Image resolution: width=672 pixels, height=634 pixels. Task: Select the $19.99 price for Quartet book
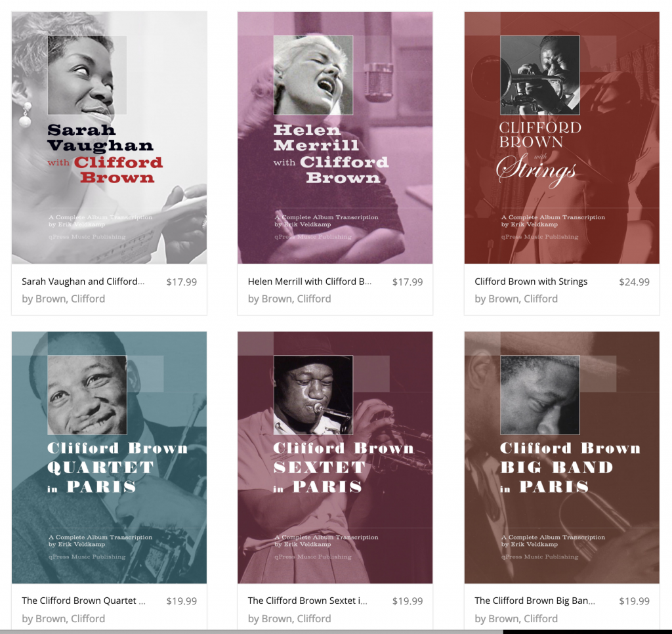[182, 601]
